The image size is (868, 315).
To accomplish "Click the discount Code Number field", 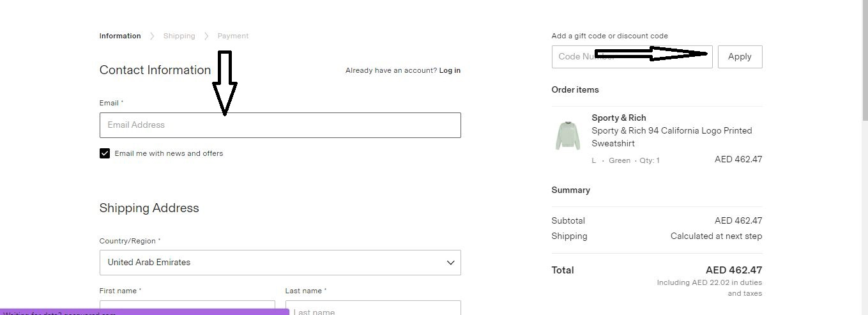I will pos(632,57).
